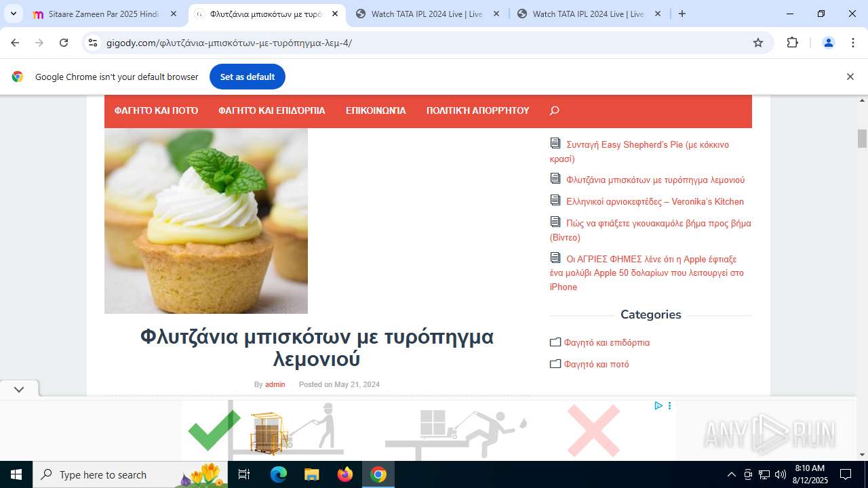This screenshot has height=488, width=868.
Task: Go forward to the next page
Action: [39, 43]
